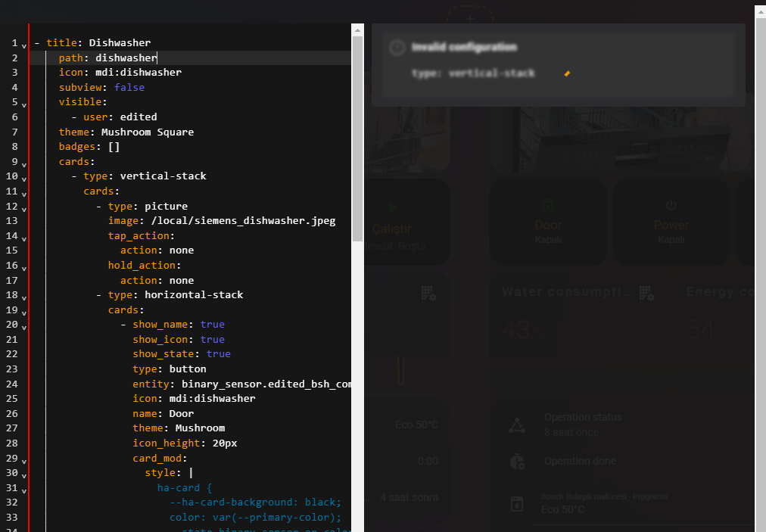
Task: Open the Power button card in preview
Action: pos(671,222)
